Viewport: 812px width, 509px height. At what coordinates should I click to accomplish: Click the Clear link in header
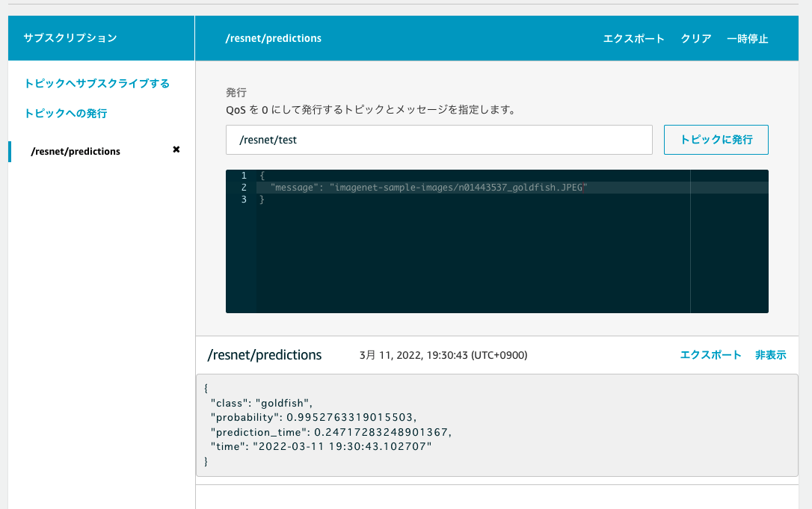click(x=695, y=39)
